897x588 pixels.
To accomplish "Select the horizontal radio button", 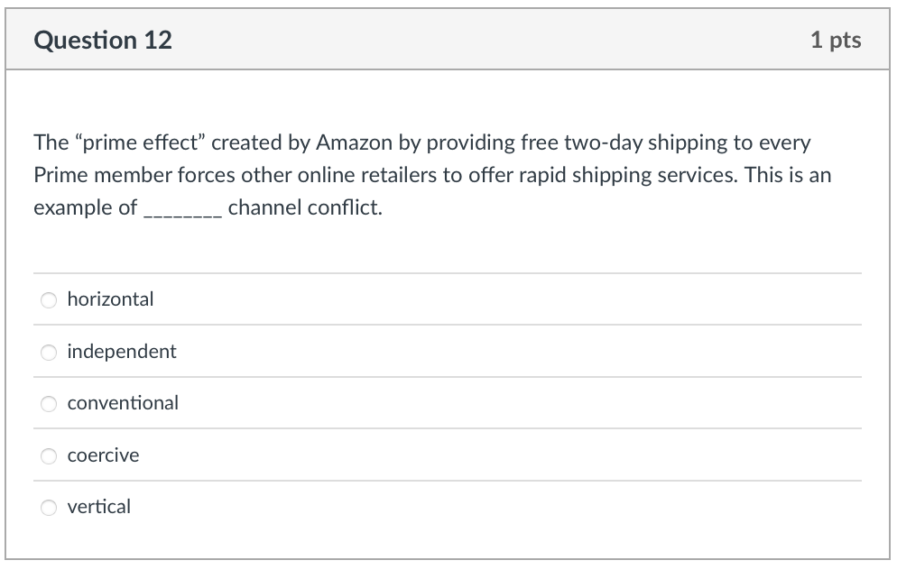I will coord(49,299).
